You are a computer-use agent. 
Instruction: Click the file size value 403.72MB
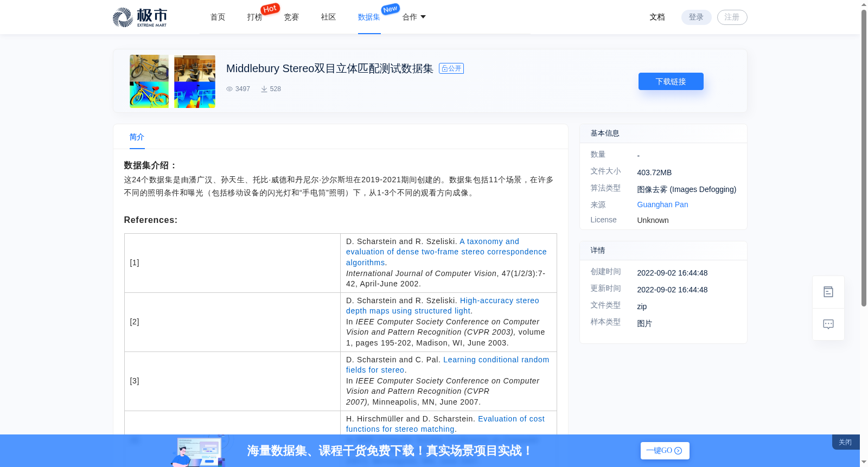point(654,172)
